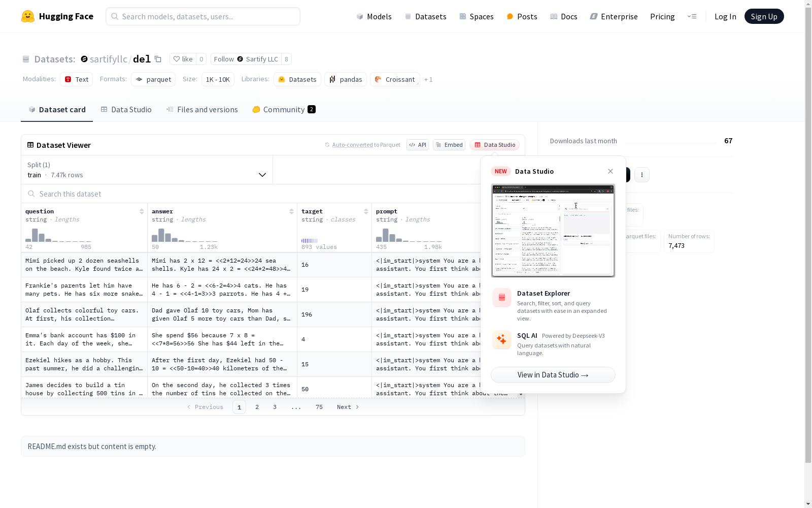
Task: Click the Hugging Face logo
Action: (57, 16)
